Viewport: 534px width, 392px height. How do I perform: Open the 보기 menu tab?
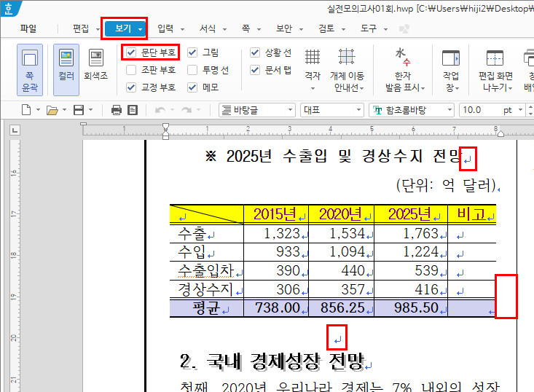point(124,28)
